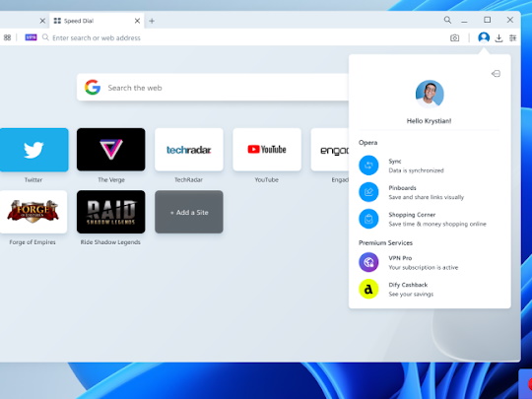The image size is (532, 399).
Task: Open Raid Shadow Legends tile
Action: point(111,212)
